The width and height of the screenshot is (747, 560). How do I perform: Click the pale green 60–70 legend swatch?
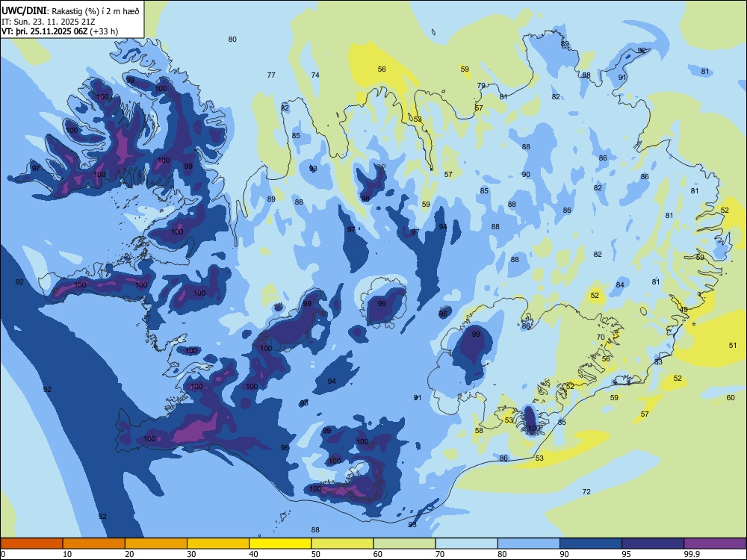[x=404, y=544]
